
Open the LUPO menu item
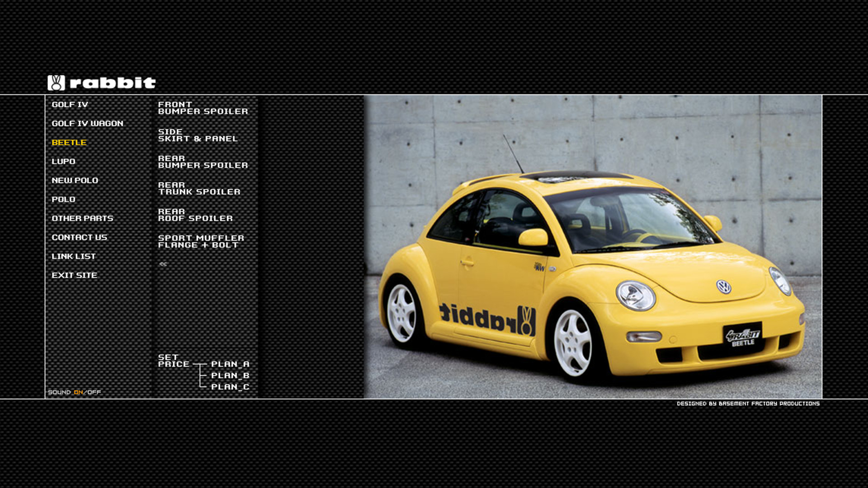(63, 161)
